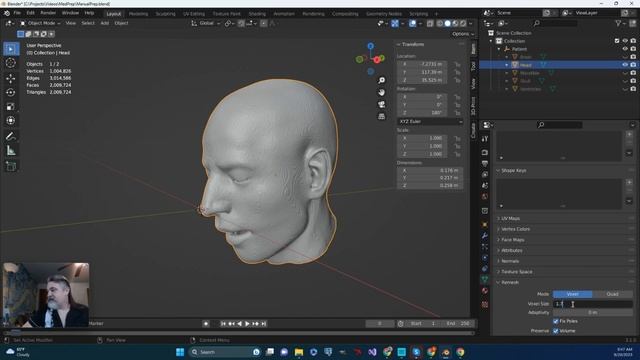
Task: Open the Render properties tab icon
Action: pyautogui.click(x=484, y=153)
